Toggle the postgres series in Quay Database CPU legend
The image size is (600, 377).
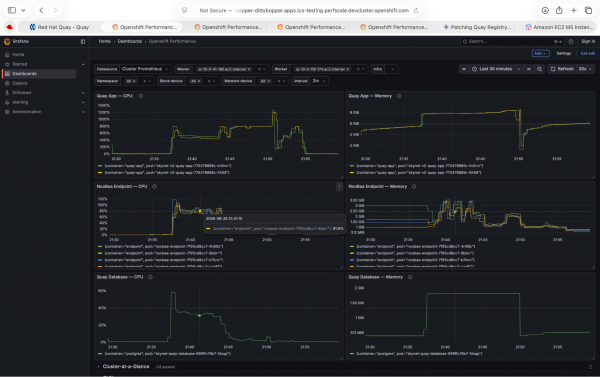(x=168, y=354)
